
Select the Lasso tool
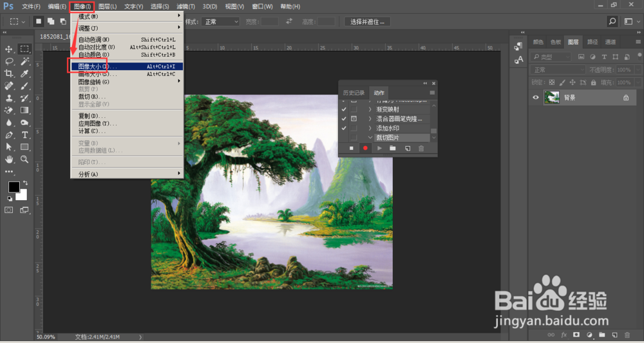8,62
